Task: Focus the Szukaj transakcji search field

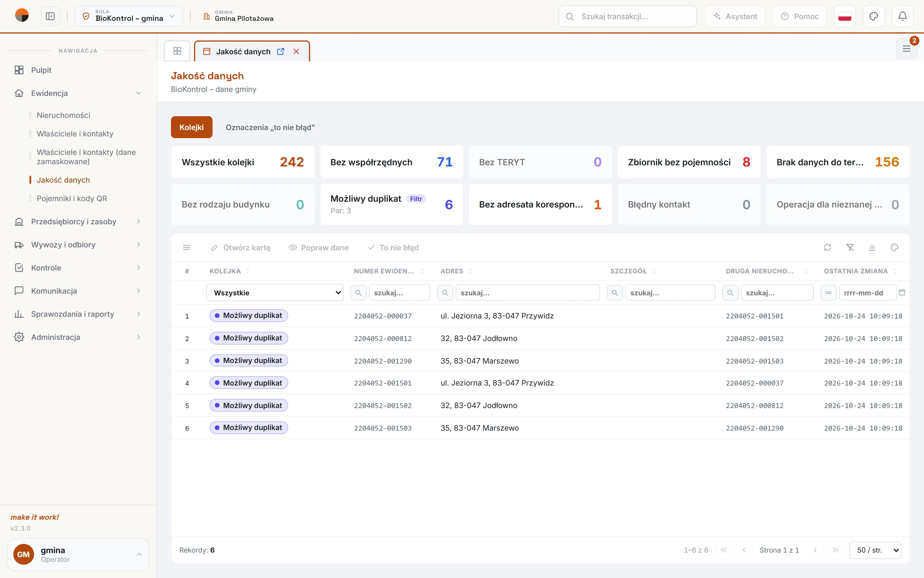Action: click(627, 16)
